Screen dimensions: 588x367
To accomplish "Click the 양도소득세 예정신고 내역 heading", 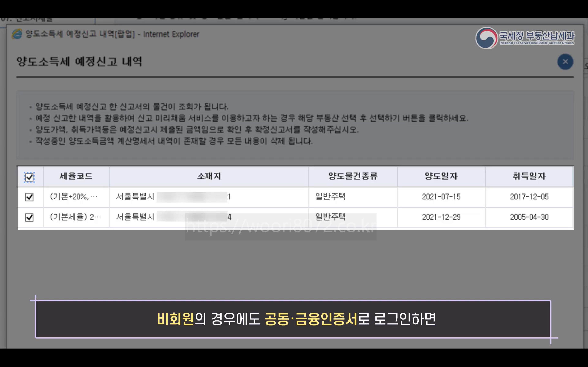I will [79, 62].
